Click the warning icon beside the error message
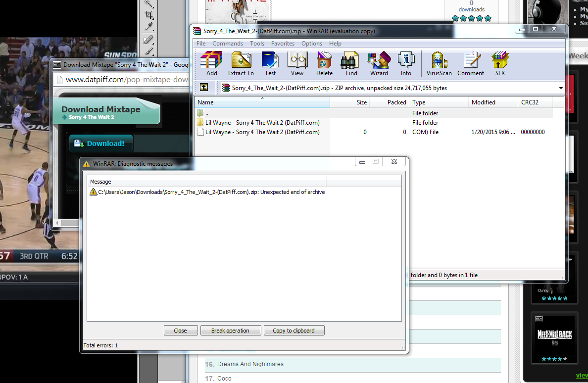The image size is (588, 383). coord(93,192)
